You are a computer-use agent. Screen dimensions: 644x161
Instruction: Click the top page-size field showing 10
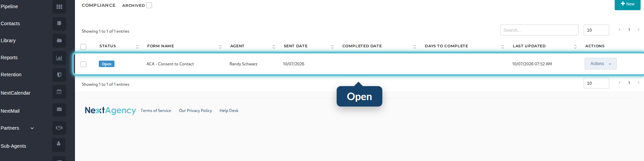point(596,30)
